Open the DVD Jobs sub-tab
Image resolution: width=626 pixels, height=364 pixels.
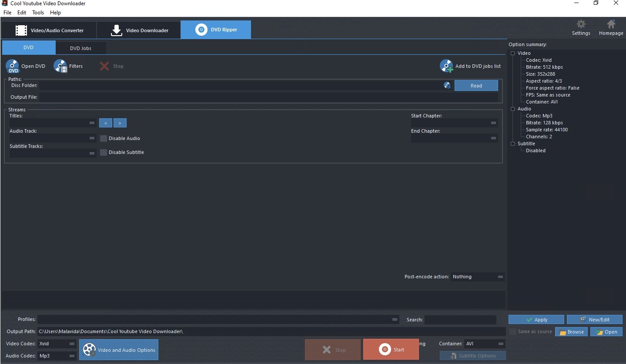tap(81, 48)
